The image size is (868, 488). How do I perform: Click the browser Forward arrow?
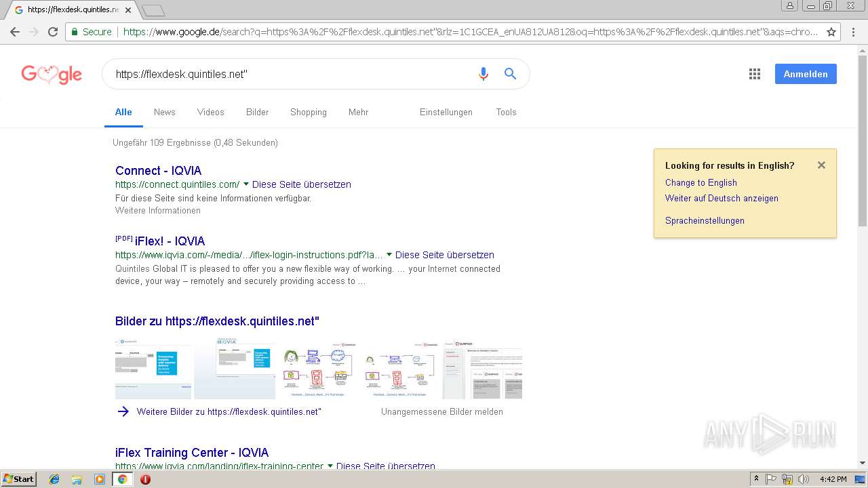(x=34, y=32)
